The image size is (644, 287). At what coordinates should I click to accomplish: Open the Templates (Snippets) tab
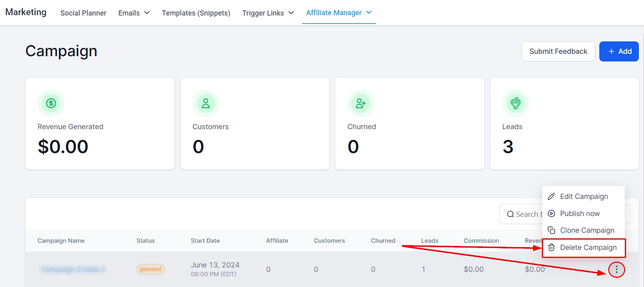tap(196, 13)
